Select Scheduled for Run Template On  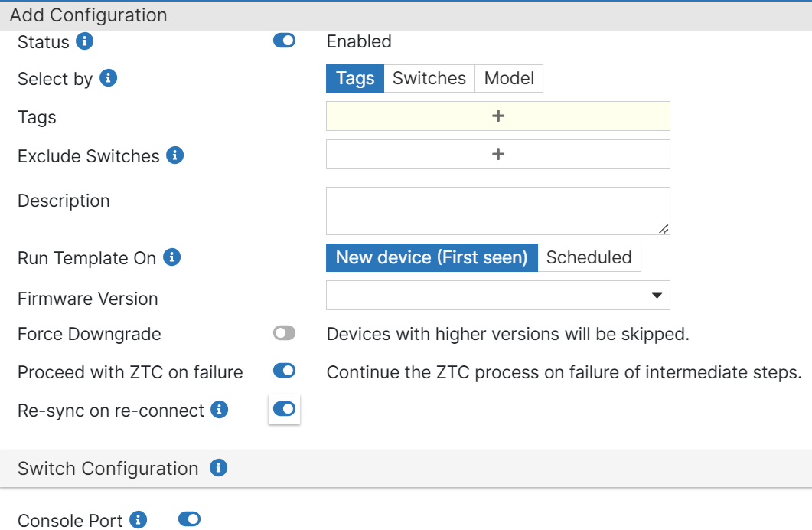pyautogui.click(x=589, y=257)
